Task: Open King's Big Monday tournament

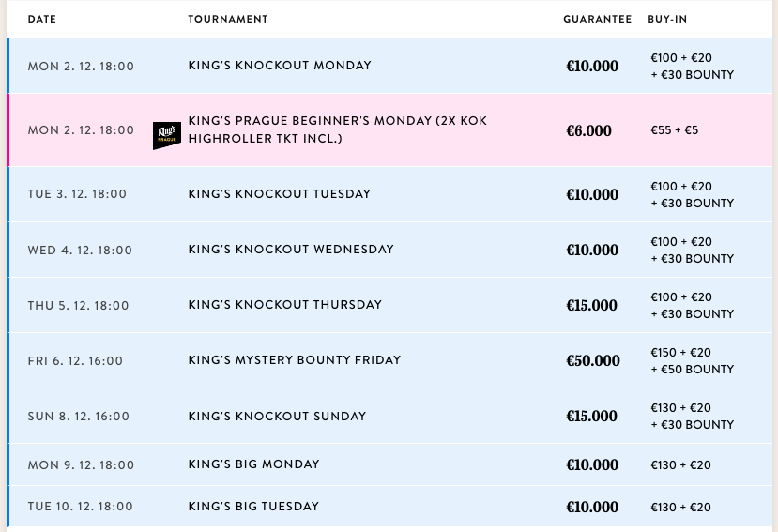Action: coord(253,464)
